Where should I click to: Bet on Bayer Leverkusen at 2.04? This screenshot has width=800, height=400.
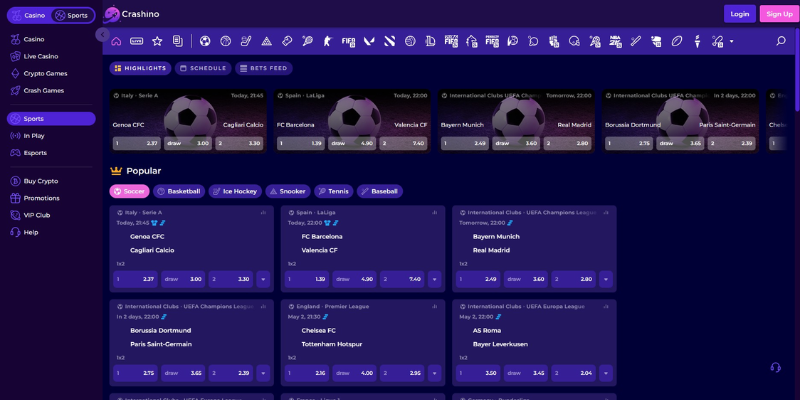tap(573, 373)
